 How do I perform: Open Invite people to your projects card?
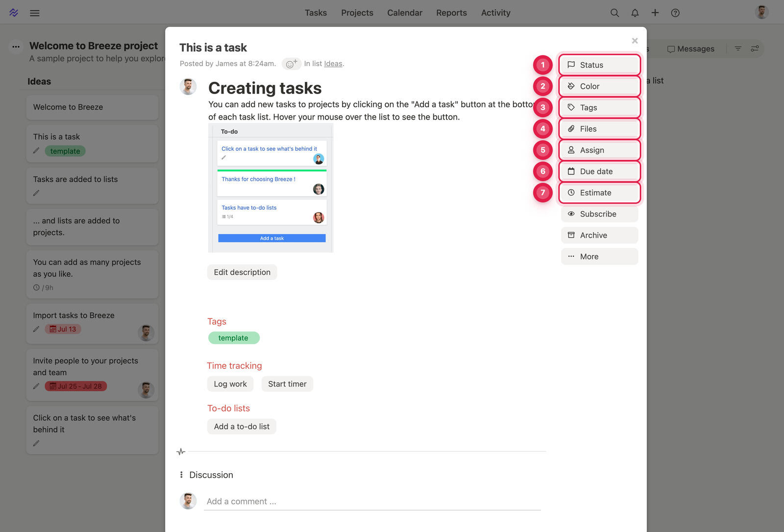coord(92,375)
